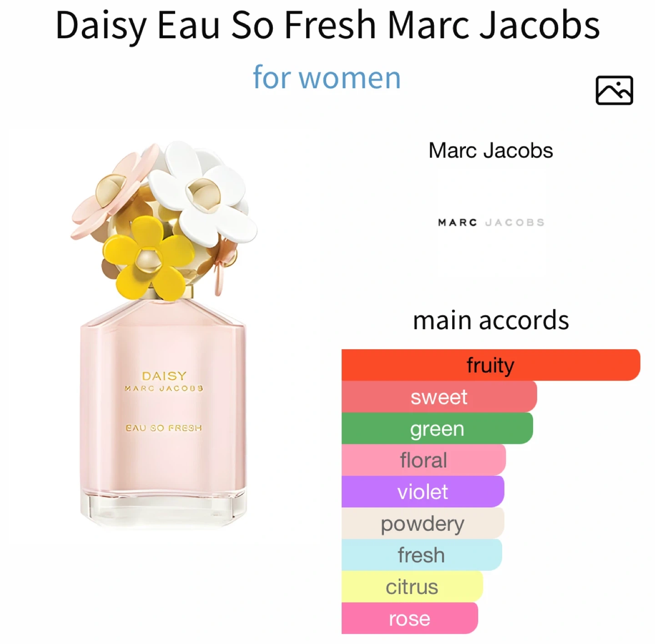Select the sweet accord bar

[x=439, y=397]
